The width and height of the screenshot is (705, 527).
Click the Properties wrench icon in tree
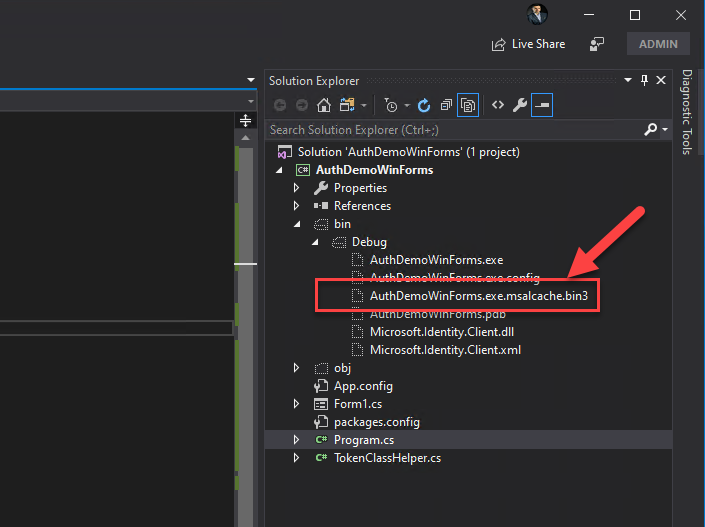321,188
